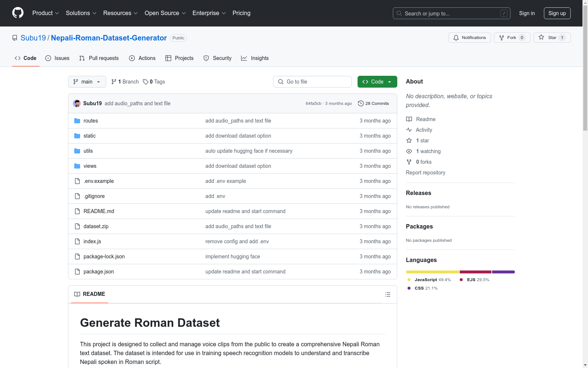Click the repository book icon beside Subu19
This screenshot has height=368, width=588.
pos(15,38)
